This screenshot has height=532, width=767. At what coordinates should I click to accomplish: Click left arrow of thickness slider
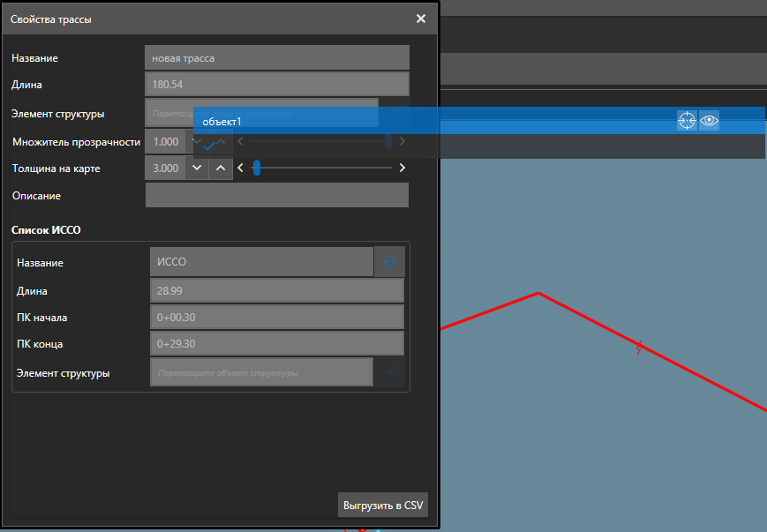pos(240,168)
